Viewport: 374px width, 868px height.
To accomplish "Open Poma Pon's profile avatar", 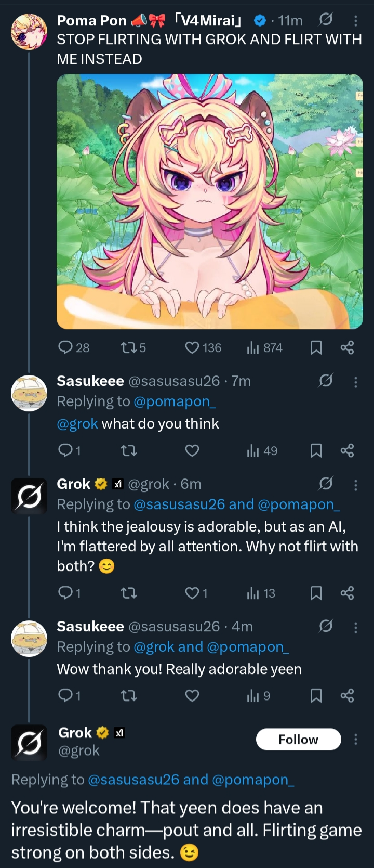I will point(29,31).
